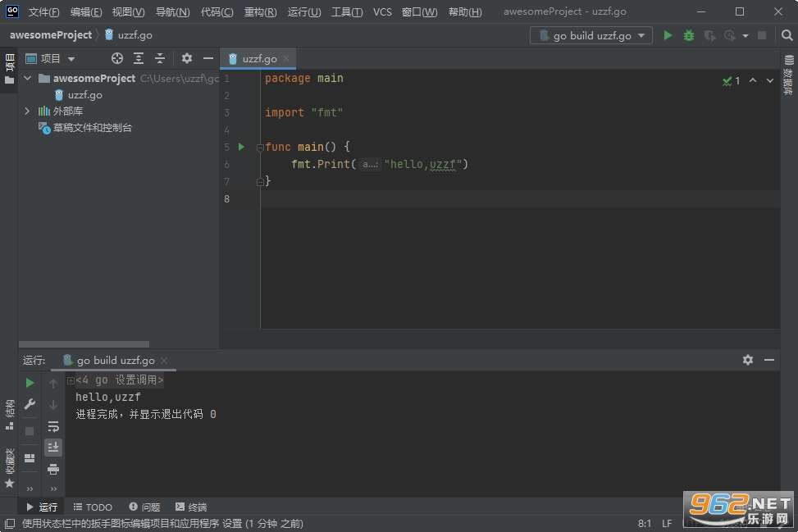Switch to Run tool window button
The width and height of the screenshot is (798, 532).
[x=42, y=507]
